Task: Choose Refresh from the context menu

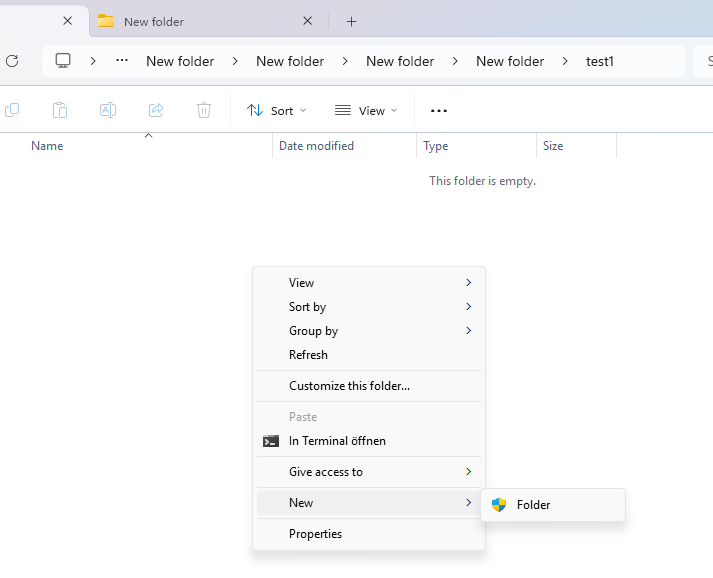Action: point(369,355)
